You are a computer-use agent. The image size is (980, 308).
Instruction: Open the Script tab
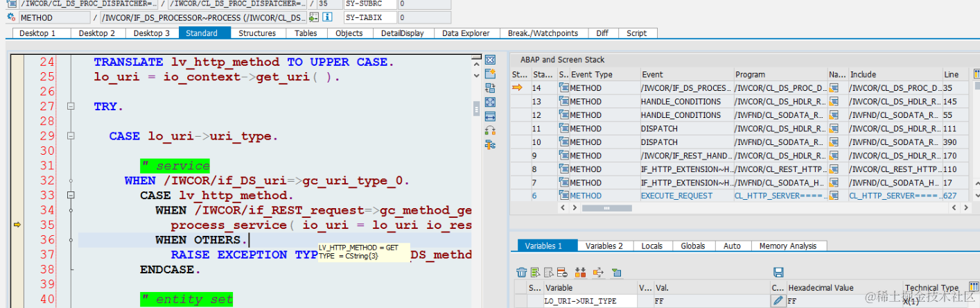(x=637, y=33)
